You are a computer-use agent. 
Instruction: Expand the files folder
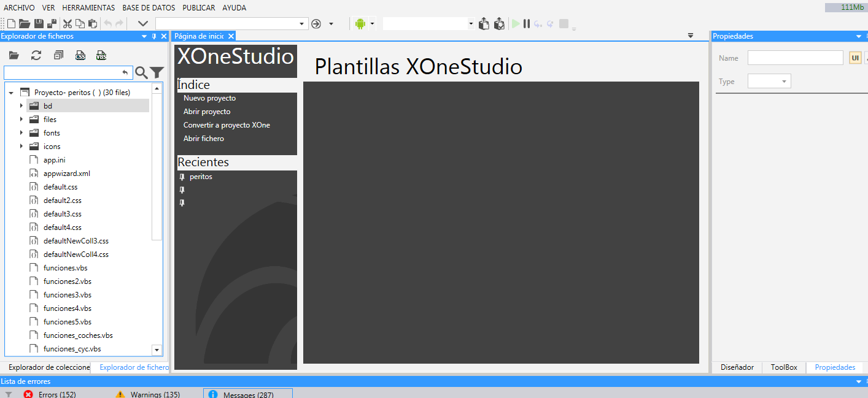click(21, 120)
